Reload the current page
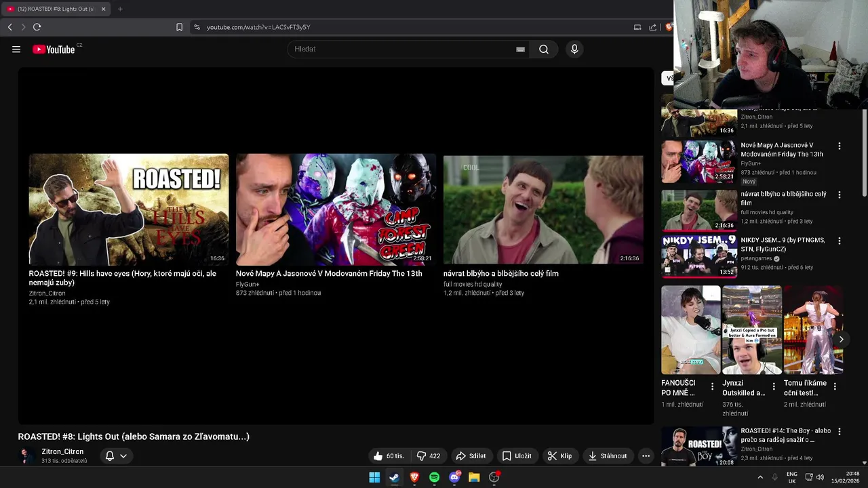Image resolution: width=868 pixels, height=488 pixels. click(x=37, y=27)
